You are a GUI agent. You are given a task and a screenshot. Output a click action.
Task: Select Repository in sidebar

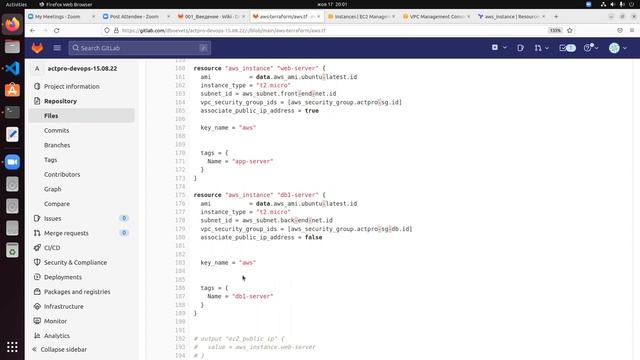pyautogui.click(x=60, y=101)
